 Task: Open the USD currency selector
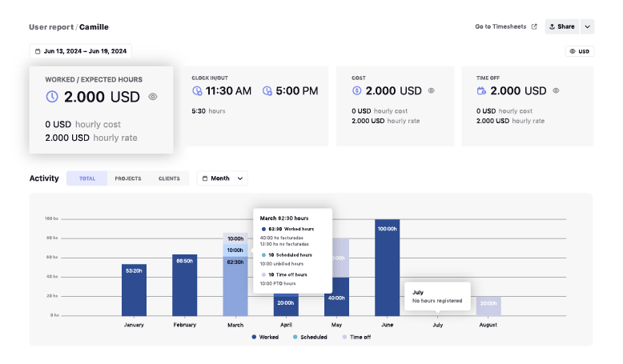579,51
